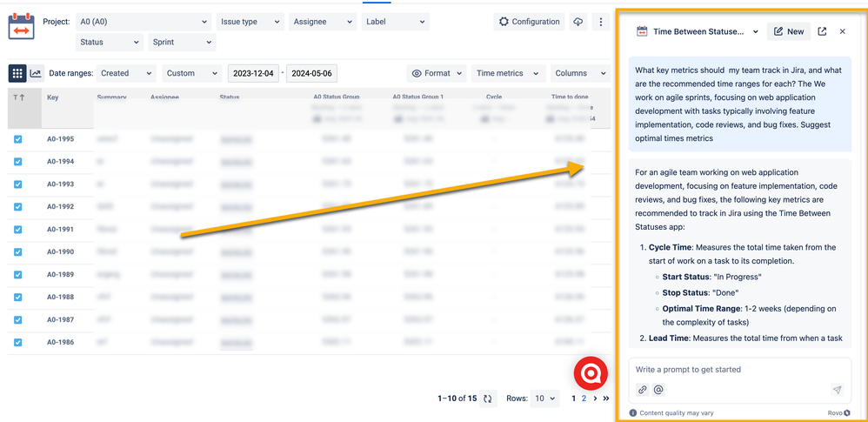Expand the Time metrics dropdown
868x422 pixels.
coord(508,73)
